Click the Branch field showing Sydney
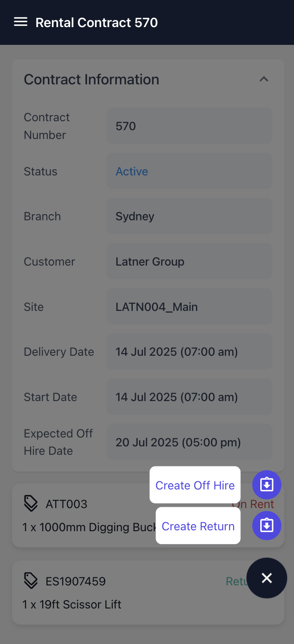The width and height of the screenshot is (294, 644). click(189, 216)
